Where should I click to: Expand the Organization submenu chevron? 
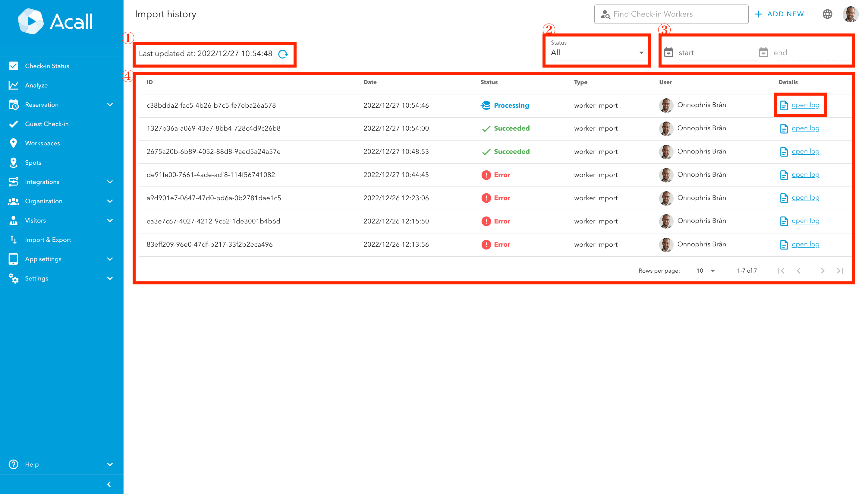click(110, 201)
